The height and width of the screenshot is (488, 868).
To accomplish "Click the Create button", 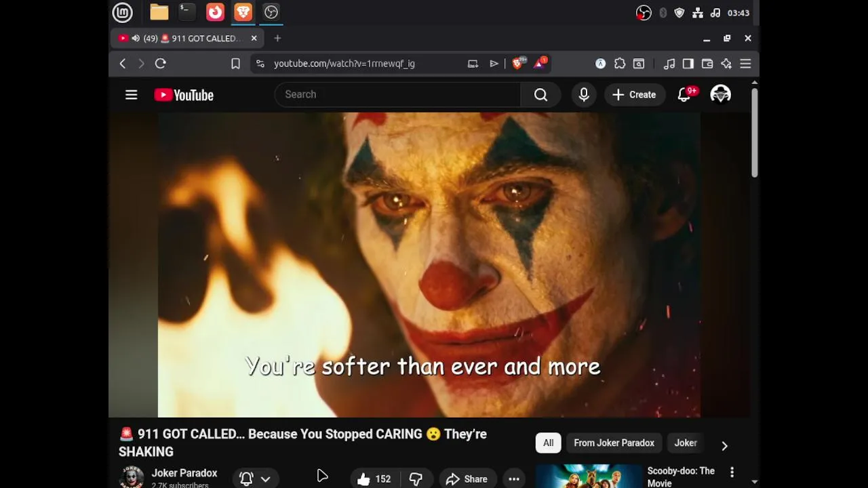I will (x=634, y=95).
